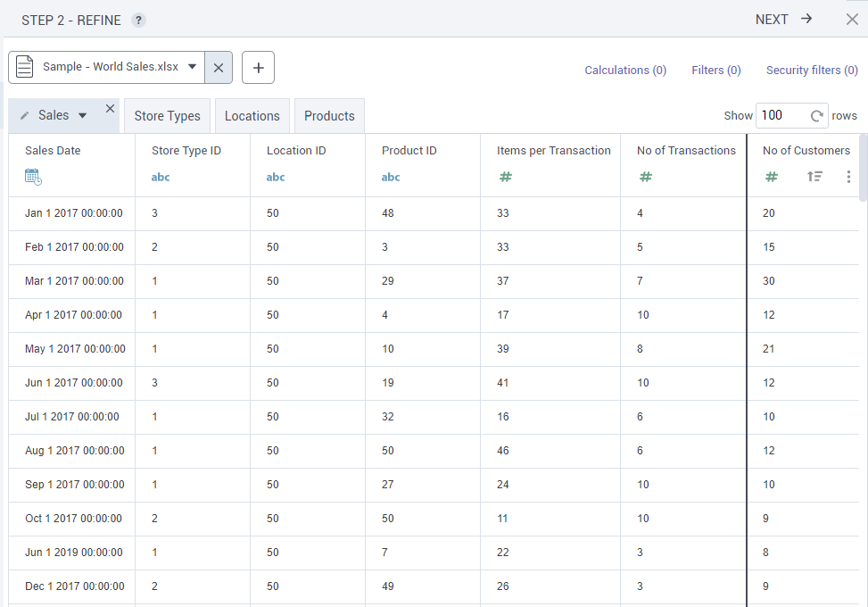Click the help question mark icon

[138, 21]
